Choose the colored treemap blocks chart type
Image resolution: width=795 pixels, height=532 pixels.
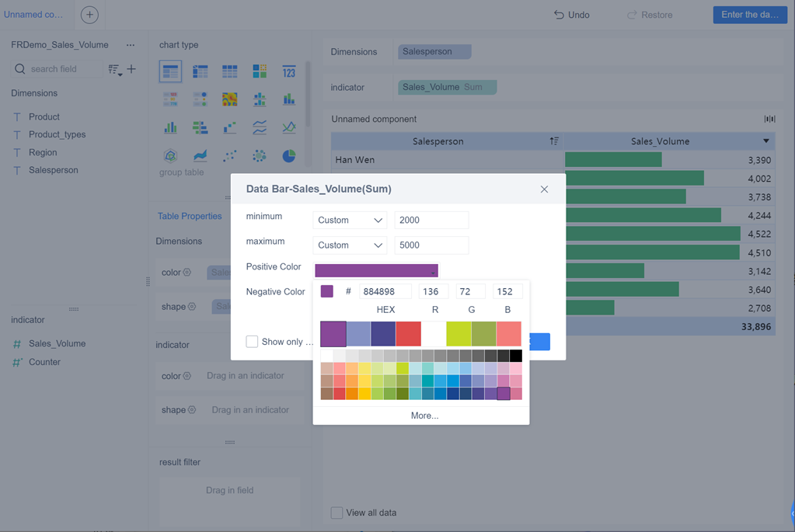pyautogui.click(x=260, y=71)
